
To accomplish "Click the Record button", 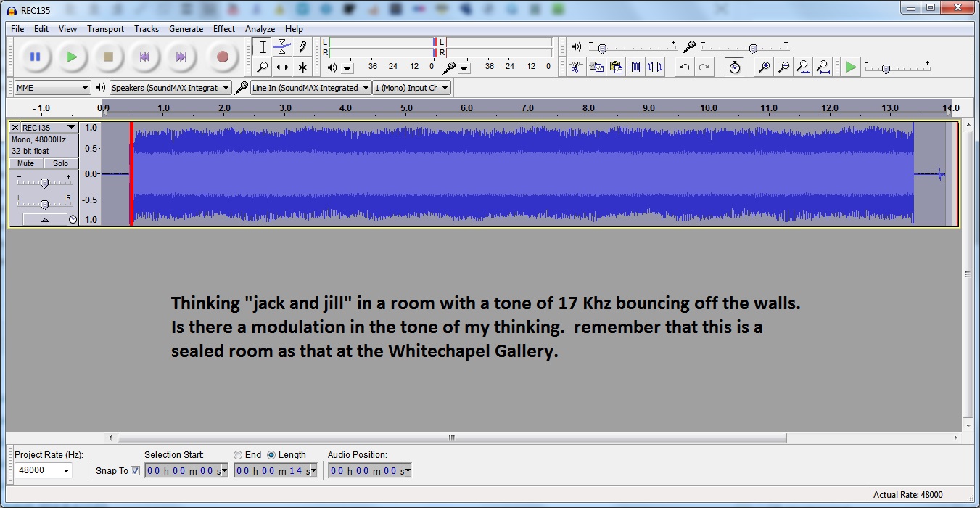I will tap(222, 57).
